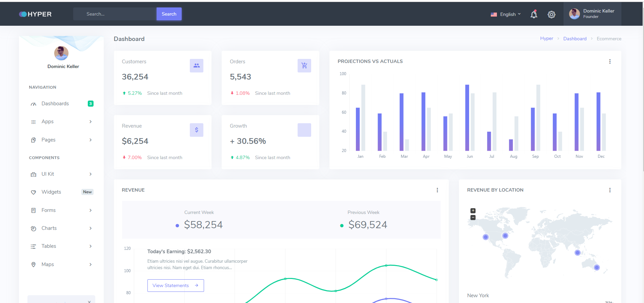Expand the Maps submenu chevron
644x303 pixels.
click(x=90, y=264)
